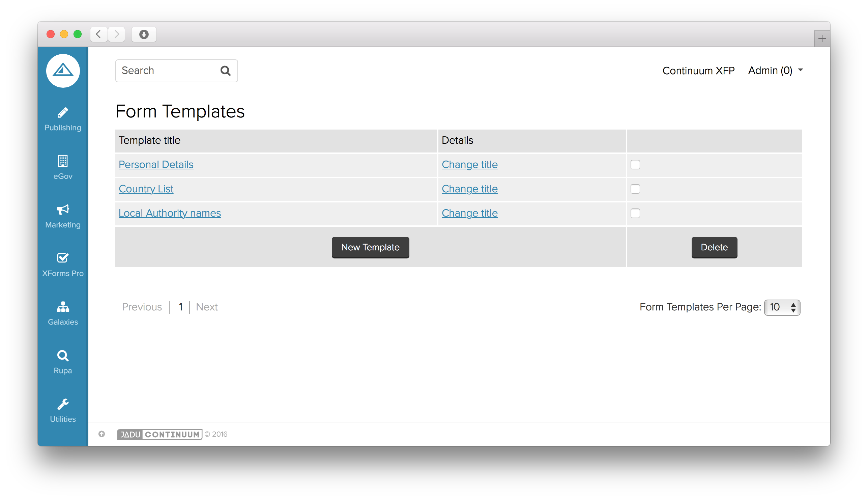Open the Country List template link
The height and width of the screenshot is (500, 868).
146,189
